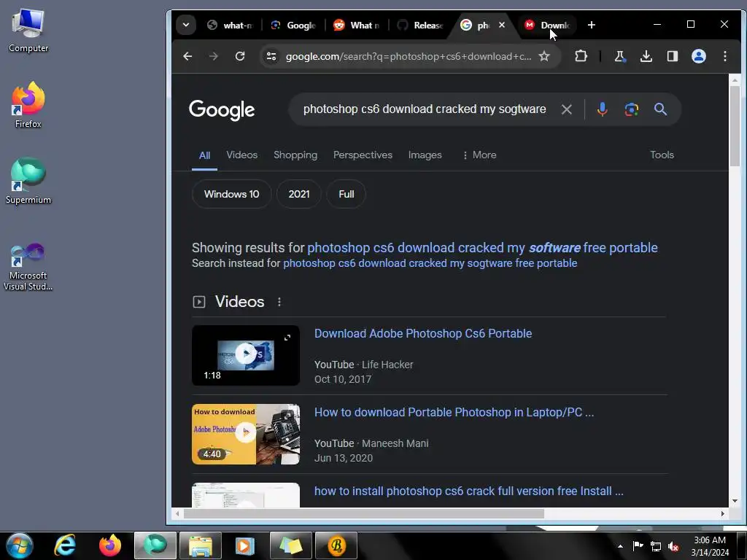
Task: Open Firefox from the taskbar
Action: click(x=110, y=545)
